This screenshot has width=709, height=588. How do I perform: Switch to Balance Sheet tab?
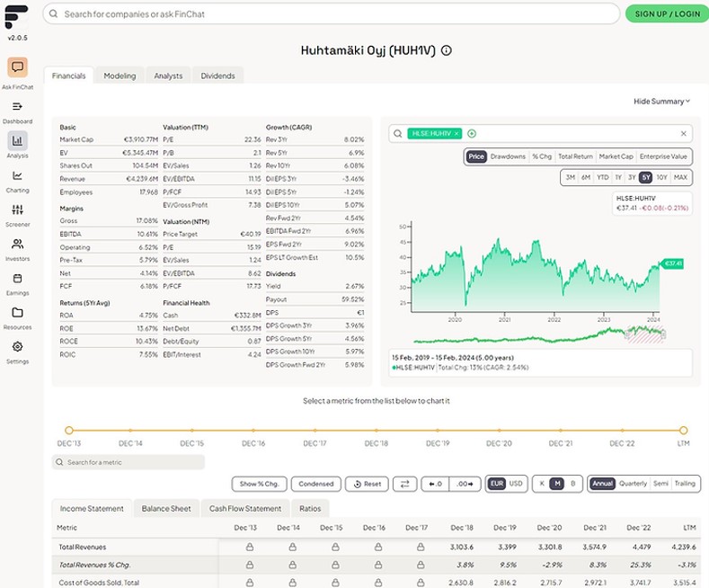tap(166, 508)
